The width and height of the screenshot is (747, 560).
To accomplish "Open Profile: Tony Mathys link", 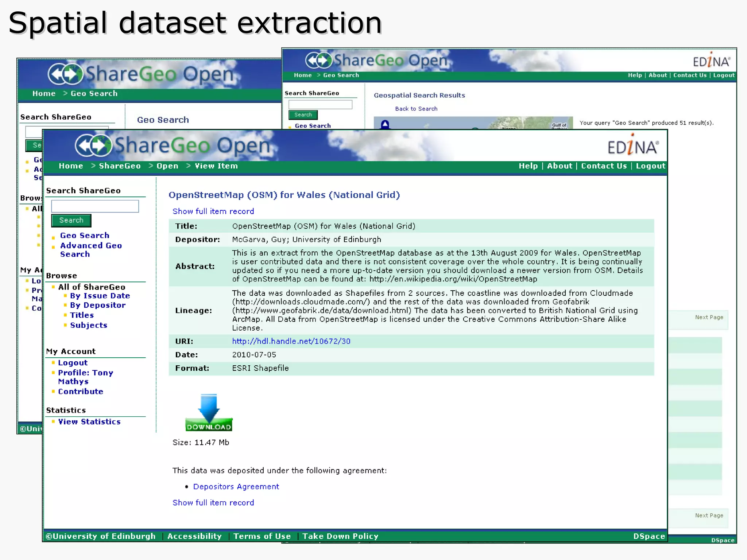I will 85,377.
